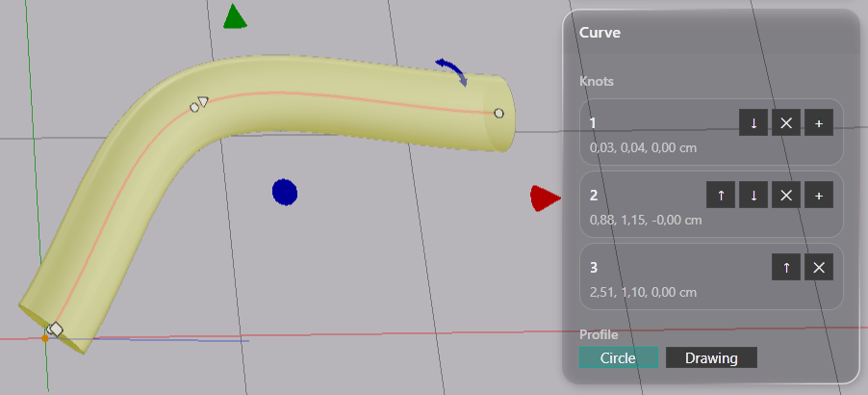The image size is (868, 395).
Task: Add a new knot after knot 1
Action: point(819,123)
